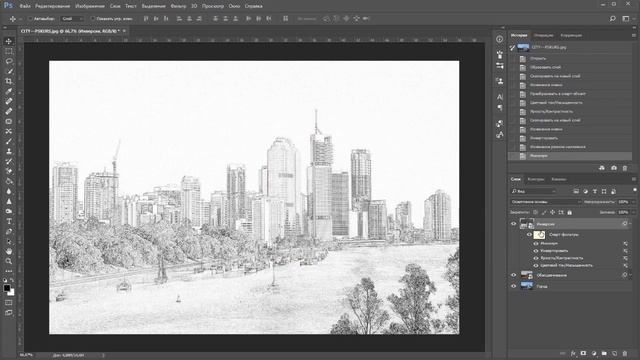Viewport: 640px width, 360px height.
Task: Swap foreground and background colors
Action: [12, 280]
